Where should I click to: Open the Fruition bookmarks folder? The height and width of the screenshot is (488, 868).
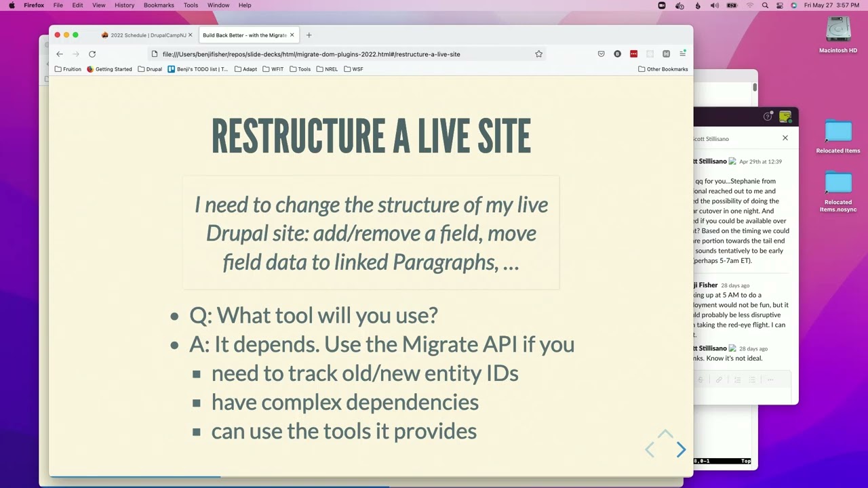click(x=68, y=69)
